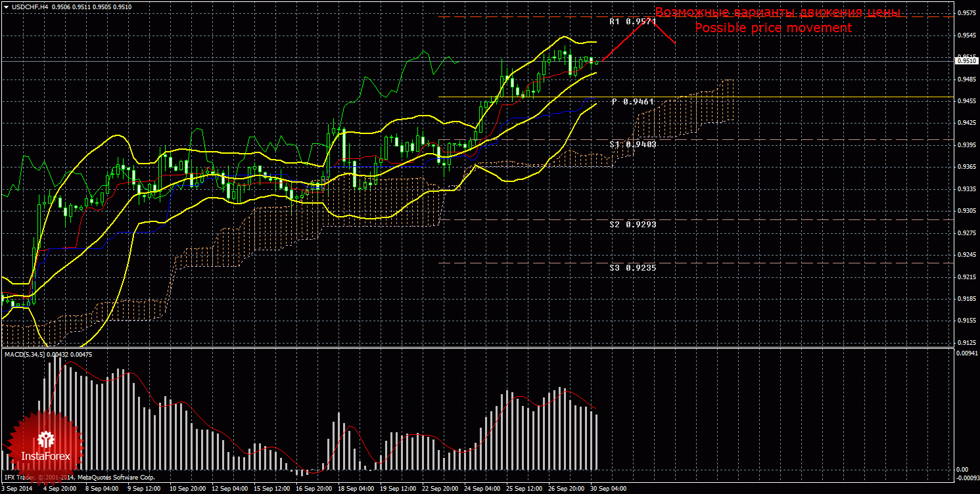
Task: Click the 0.9485 price axis value
Action: (x=966, y=79)
